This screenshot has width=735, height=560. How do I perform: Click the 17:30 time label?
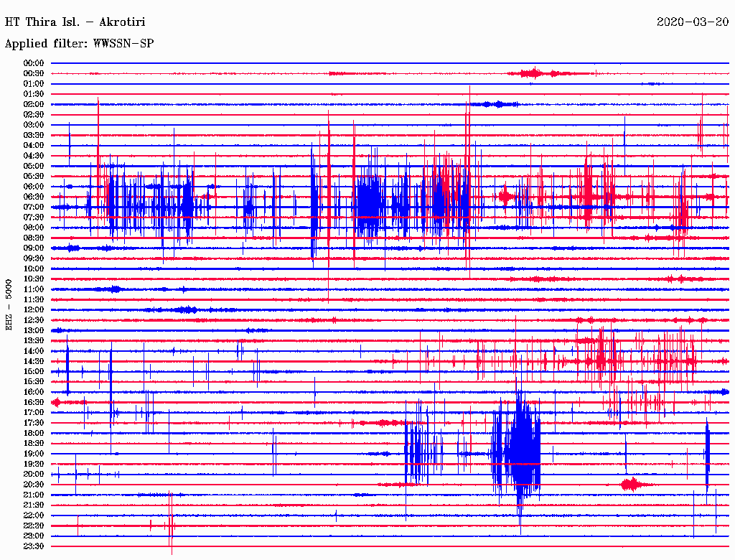[x=34, y=423]
